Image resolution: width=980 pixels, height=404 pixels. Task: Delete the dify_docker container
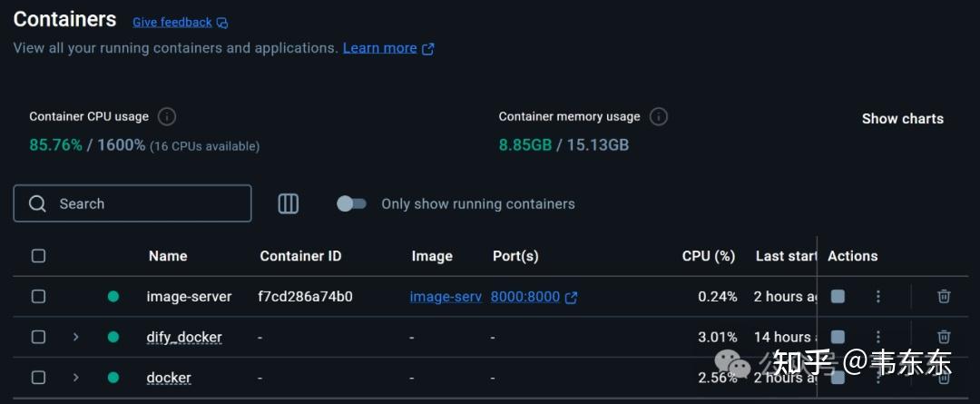click(x=944, y=337)
